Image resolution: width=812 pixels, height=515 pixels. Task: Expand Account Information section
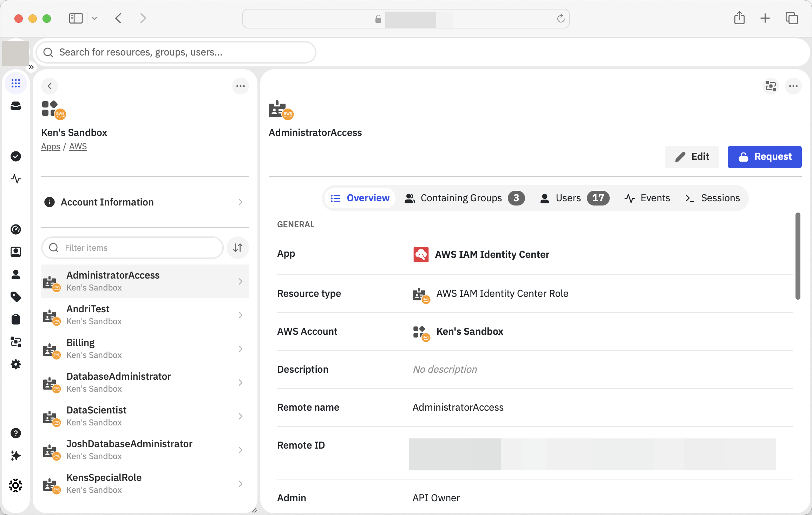point(145,202)
